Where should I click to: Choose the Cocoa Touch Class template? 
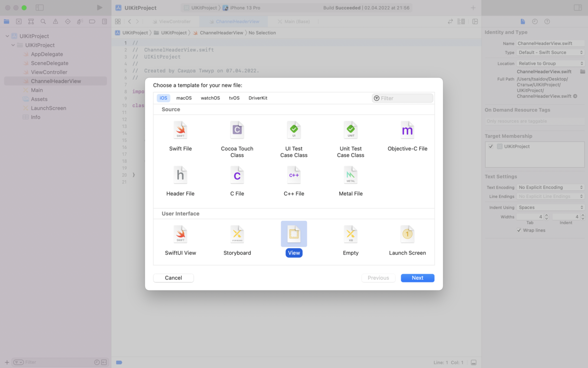(237, 139)
